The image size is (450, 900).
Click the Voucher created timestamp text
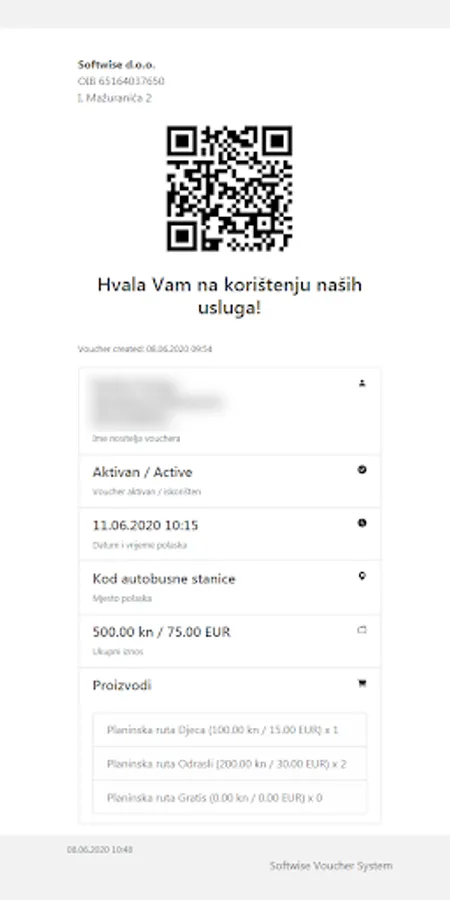coord(145,349)
